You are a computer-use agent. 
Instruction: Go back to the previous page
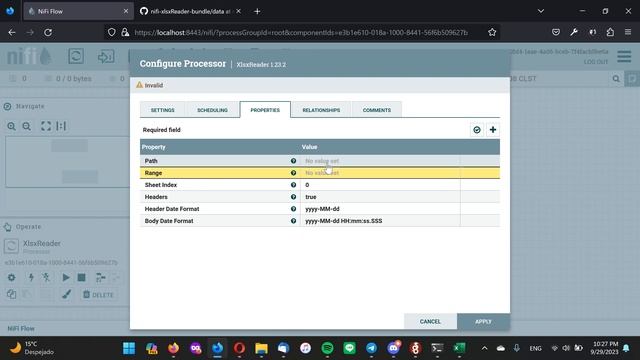[x=12, y=32]
